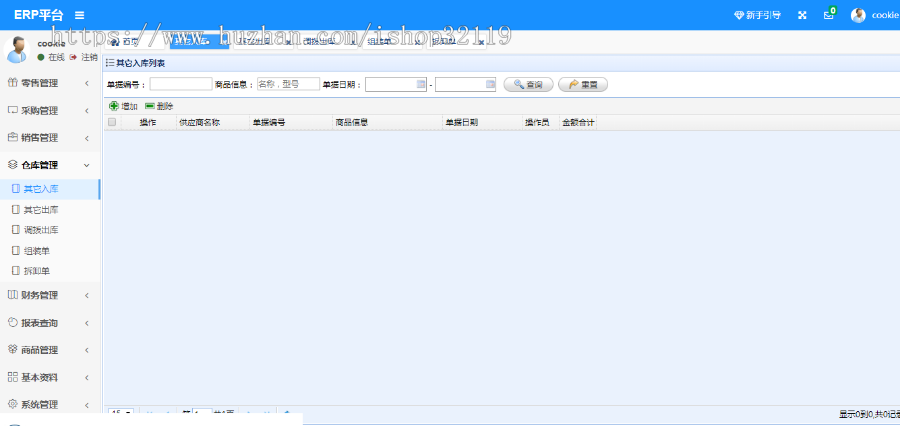
Task: Open the 新手引导 beginner guide
Action: [x=757, y=16]
